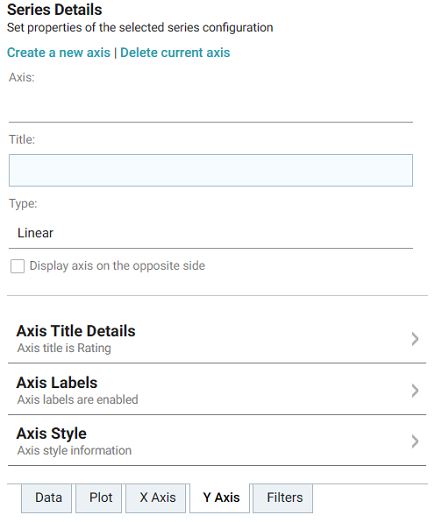Click the chevron arrow beside Axis Labels
Viewport: 435px width, 522px height.
(415, 391)
